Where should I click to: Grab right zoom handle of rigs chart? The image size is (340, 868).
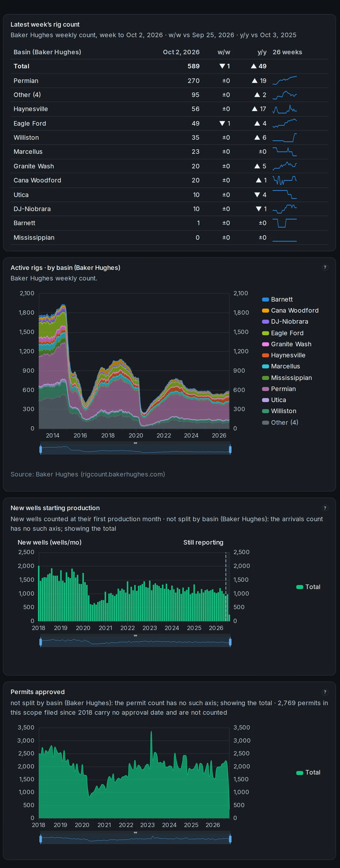point(230,450)
